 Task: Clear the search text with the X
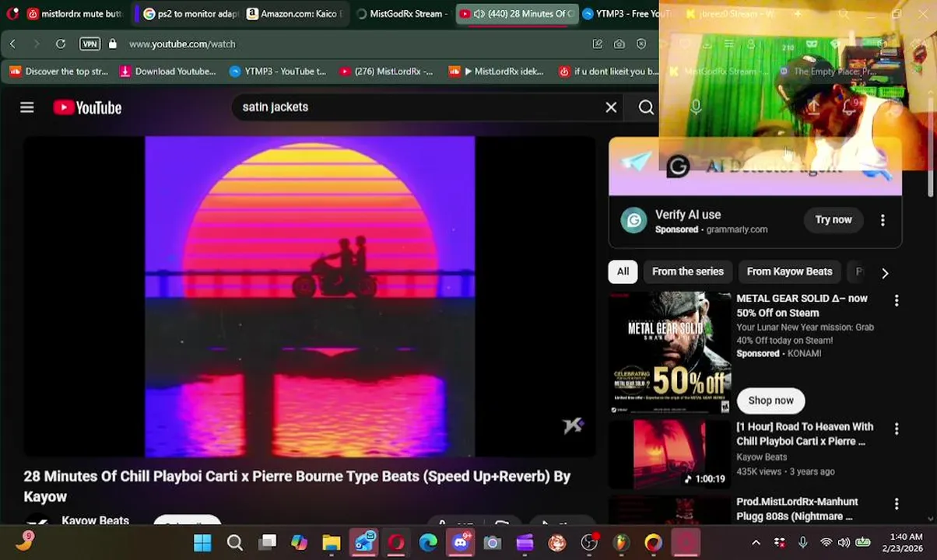click(x=611, y=107)
